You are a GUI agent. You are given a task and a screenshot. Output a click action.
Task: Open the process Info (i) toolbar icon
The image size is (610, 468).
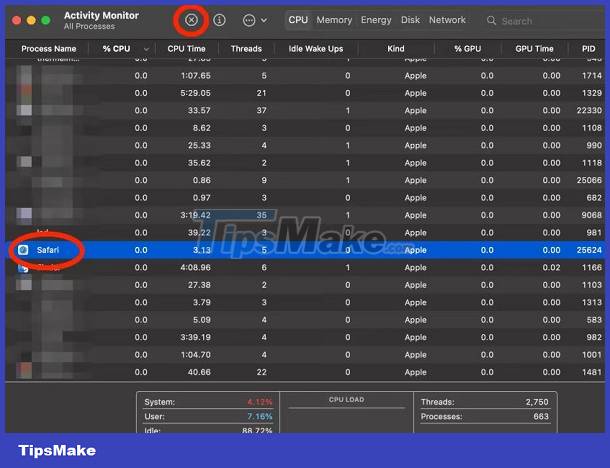click(219, 20)
